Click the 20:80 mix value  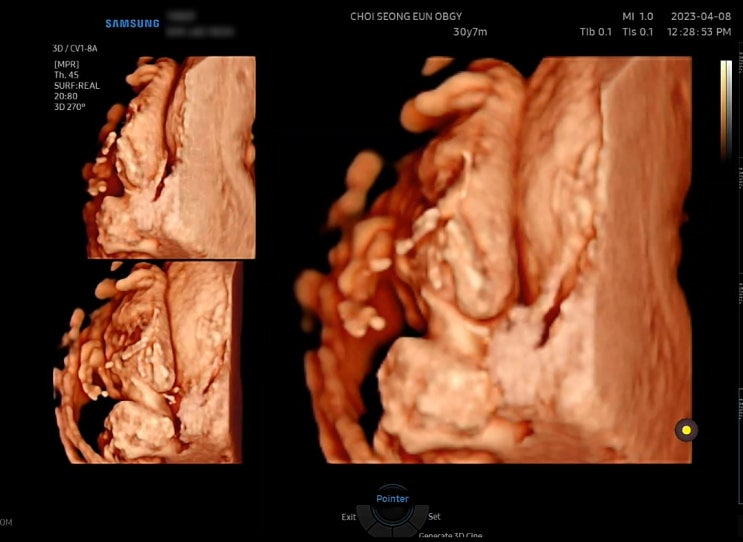click(x=66, y=96)
